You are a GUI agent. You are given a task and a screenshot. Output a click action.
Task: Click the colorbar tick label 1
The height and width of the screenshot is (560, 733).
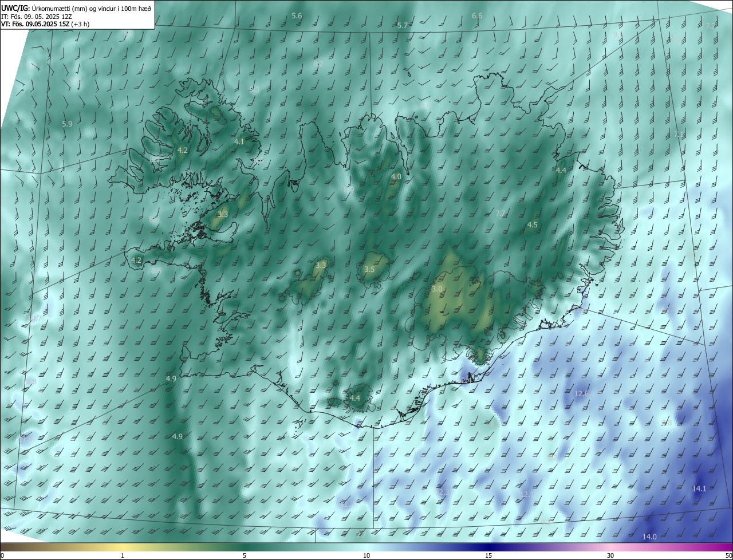tap(123, 556)
